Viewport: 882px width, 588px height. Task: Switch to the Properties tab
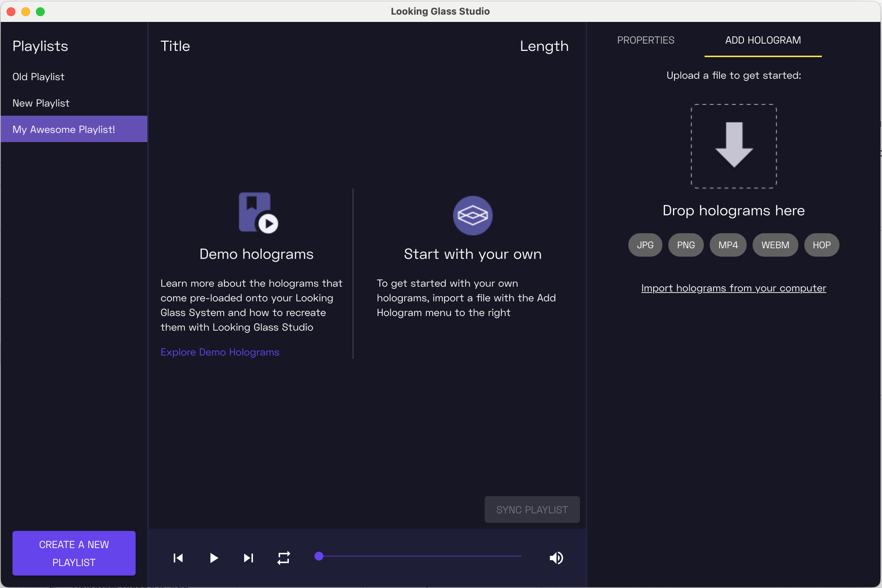point(645,40)
